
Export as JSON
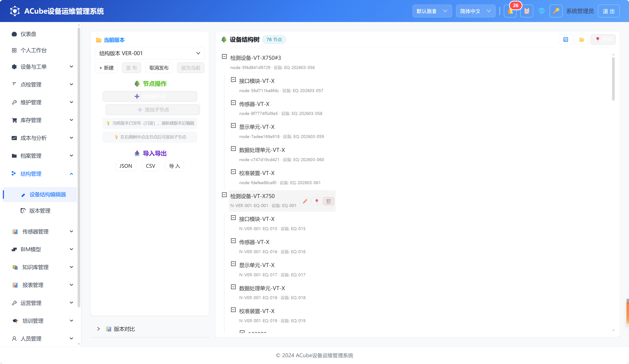pos(125,166)
